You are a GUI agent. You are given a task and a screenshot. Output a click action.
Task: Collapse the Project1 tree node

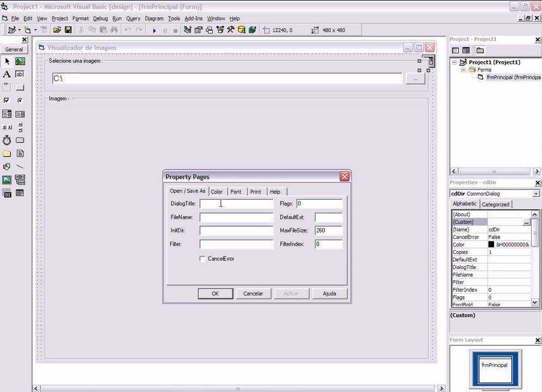(454, 63)
